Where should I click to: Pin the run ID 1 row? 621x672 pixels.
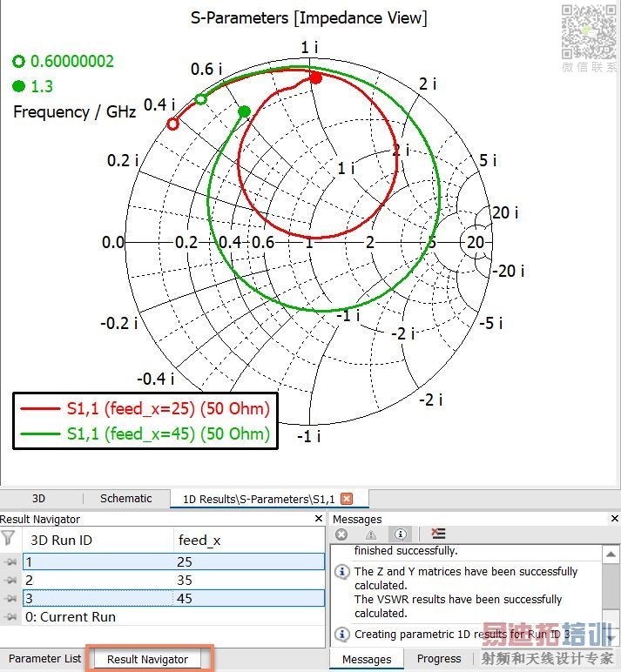click(x=10, y=561)
